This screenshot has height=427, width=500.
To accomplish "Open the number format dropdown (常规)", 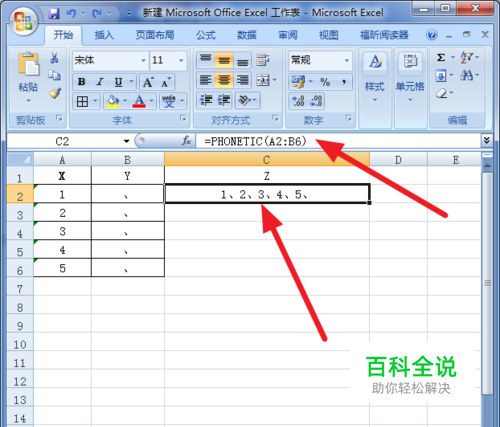I will coord(347,60).
